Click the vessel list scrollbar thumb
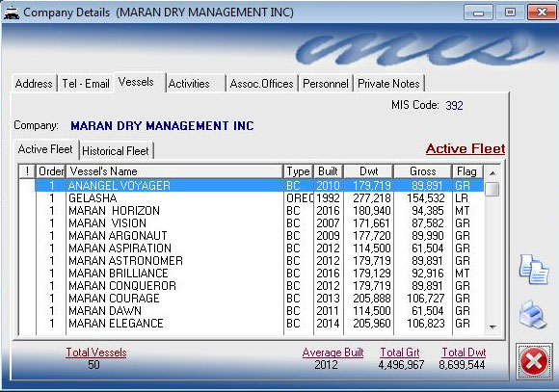The height and width of the screenshot is (392, 559). (492, 189)
